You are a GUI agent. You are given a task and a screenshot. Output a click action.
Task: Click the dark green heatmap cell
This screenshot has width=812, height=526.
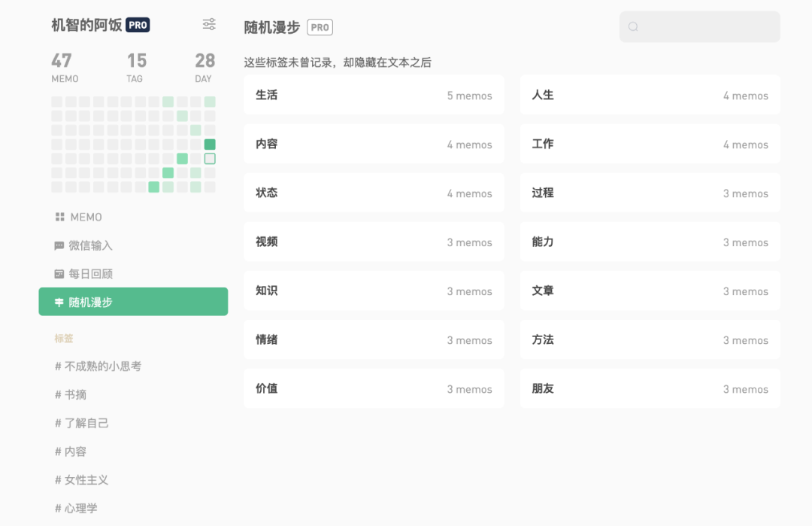210,144
